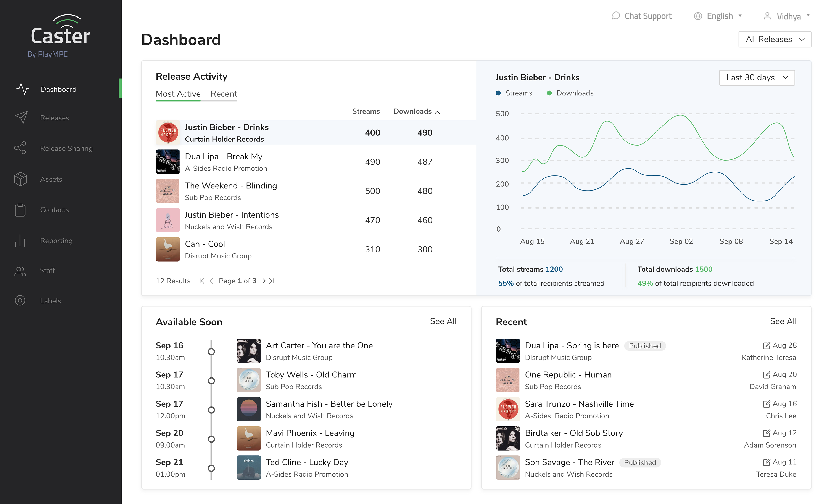Click Art Carter album cover thumbnail

(249, 351)
